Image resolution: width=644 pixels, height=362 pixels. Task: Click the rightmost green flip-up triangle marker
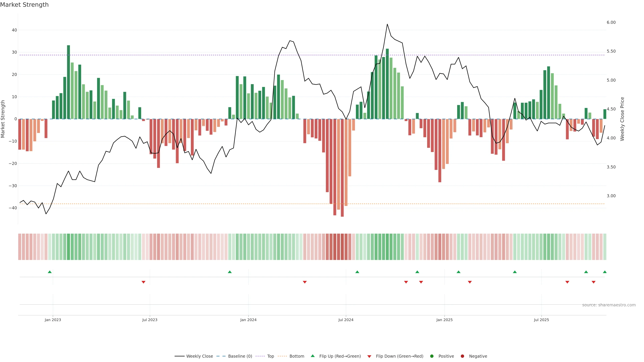pyautogui.click(x=605, y=272)
